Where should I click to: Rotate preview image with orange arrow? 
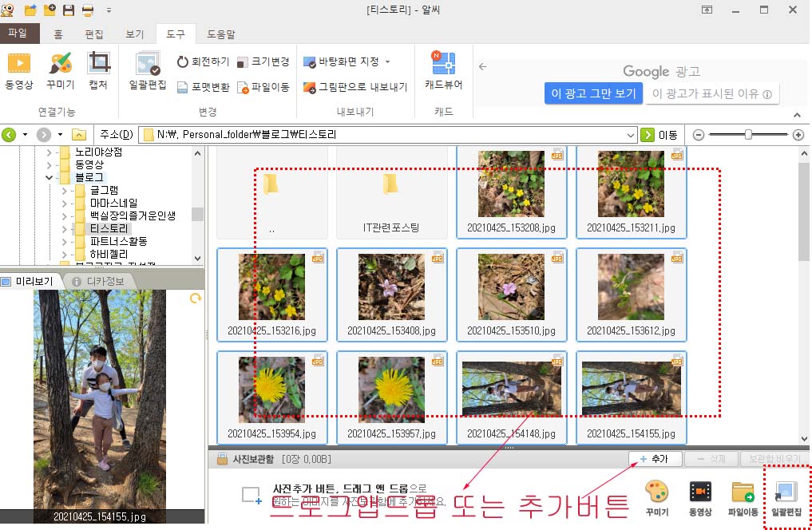[196, 299]
